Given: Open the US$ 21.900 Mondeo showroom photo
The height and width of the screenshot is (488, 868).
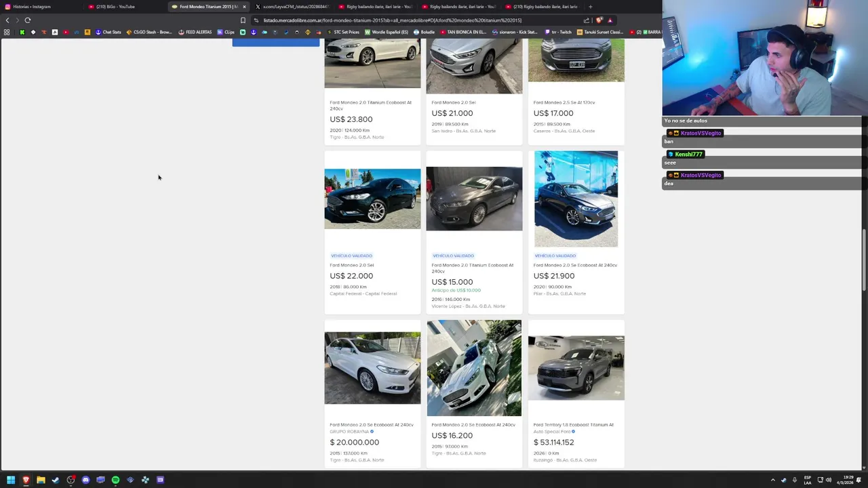Looking at the screenshot, I should tap(576, 199).
